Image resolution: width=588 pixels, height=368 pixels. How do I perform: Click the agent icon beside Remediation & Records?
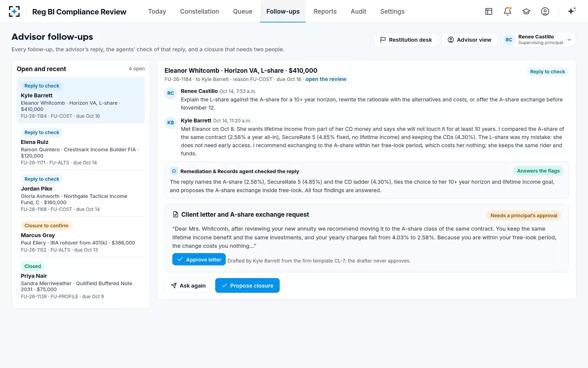(x=174, y=171)
